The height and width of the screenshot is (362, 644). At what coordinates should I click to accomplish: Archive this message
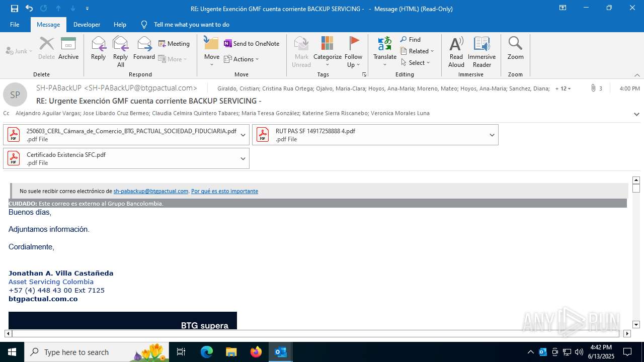click(68, 49)
